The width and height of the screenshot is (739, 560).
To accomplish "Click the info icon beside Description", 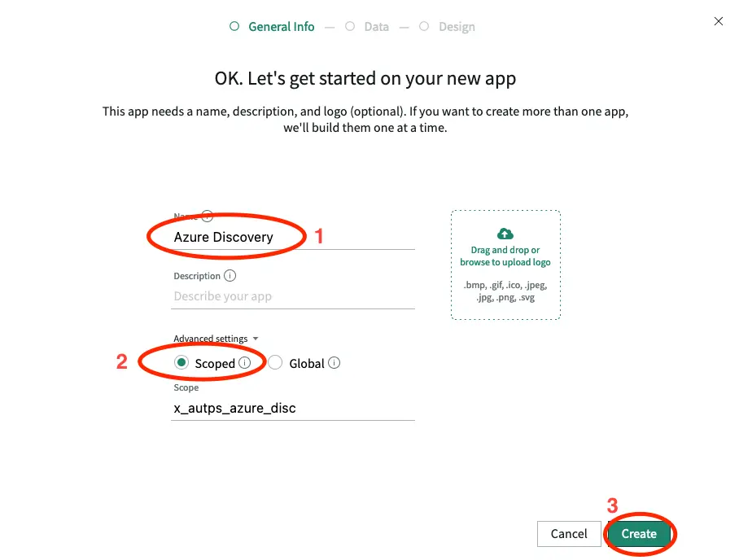I will coord(229,275).
